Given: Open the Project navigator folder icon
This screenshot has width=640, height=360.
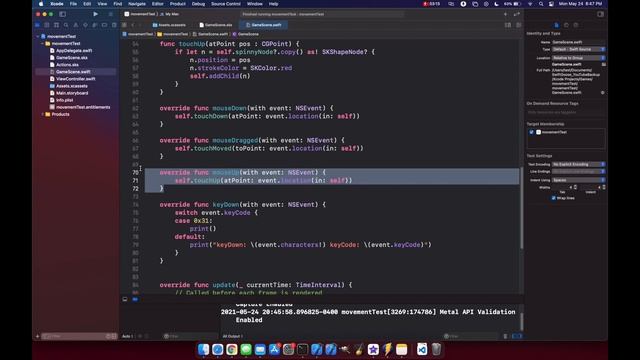Looking at the screenshot, I should point(38,25).
